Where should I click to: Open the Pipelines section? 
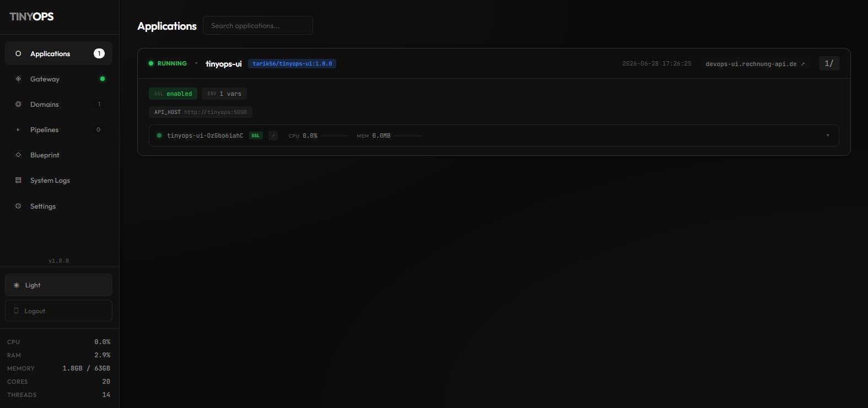click(58, 129)
